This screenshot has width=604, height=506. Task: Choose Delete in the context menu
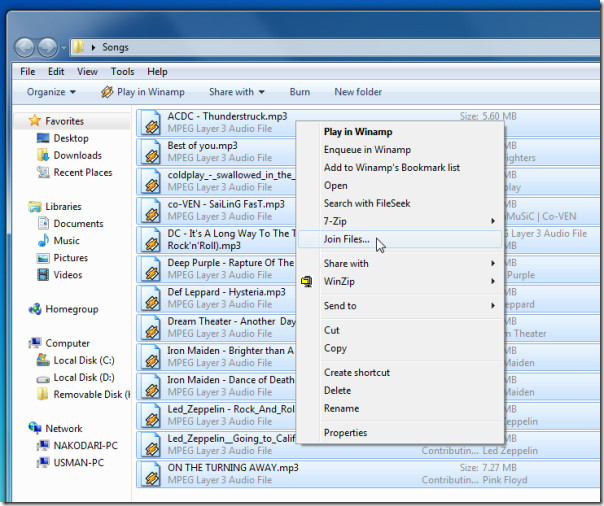(x=399, y=390)
